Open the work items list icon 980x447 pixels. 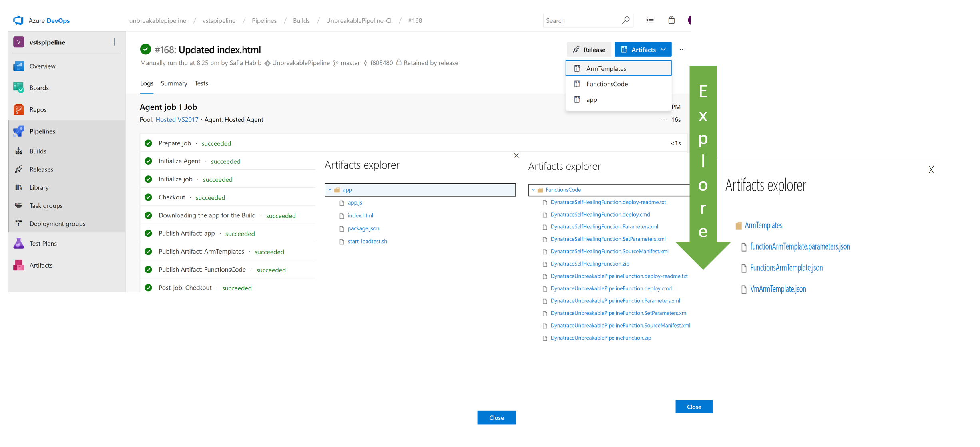click(x=650, y=20)
